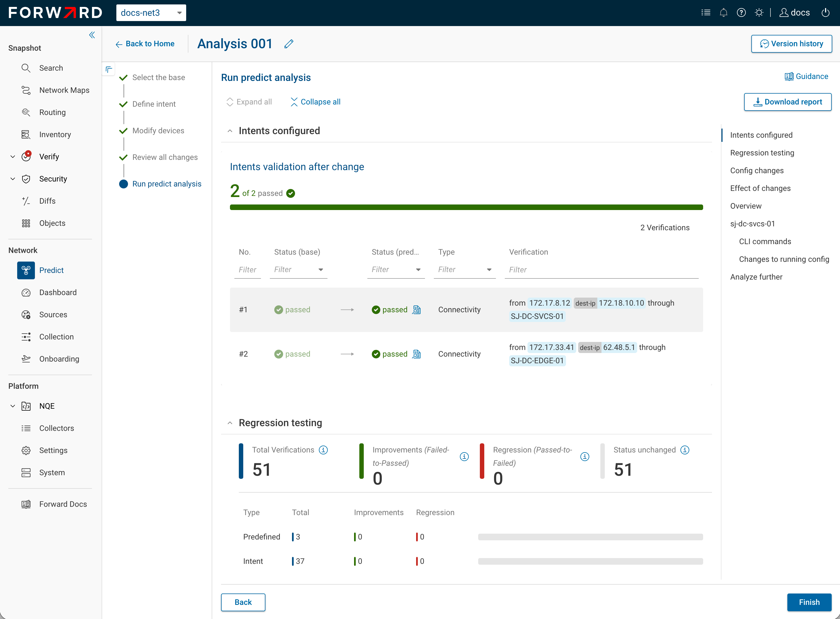Image resolution: width=840 pixels, height=619 pixels.
Task: Click the No. filter input field
Action: click(247, 269)
